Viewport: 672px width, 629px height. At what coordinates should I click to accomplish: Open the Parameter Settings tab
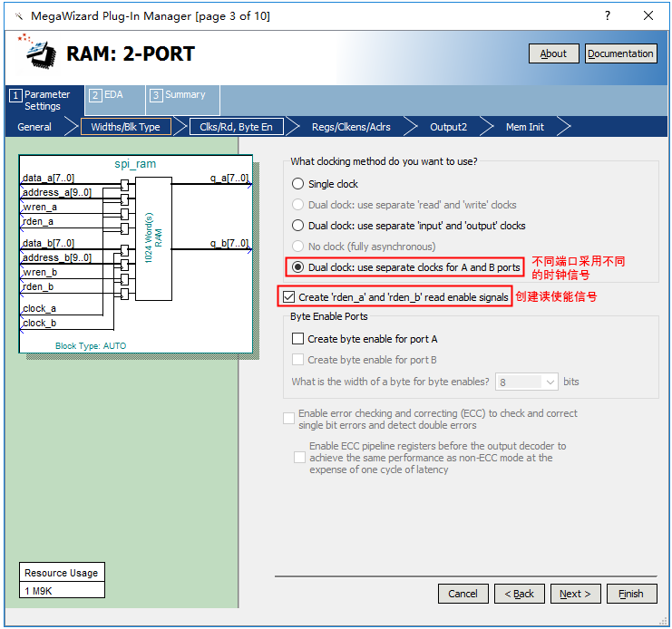pos(42,101)
